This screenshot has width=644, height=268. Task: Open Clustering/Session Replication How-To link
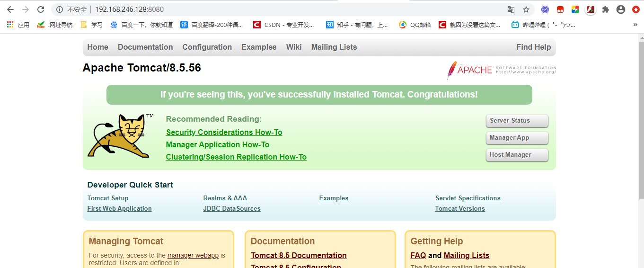(x=236, y=157)
